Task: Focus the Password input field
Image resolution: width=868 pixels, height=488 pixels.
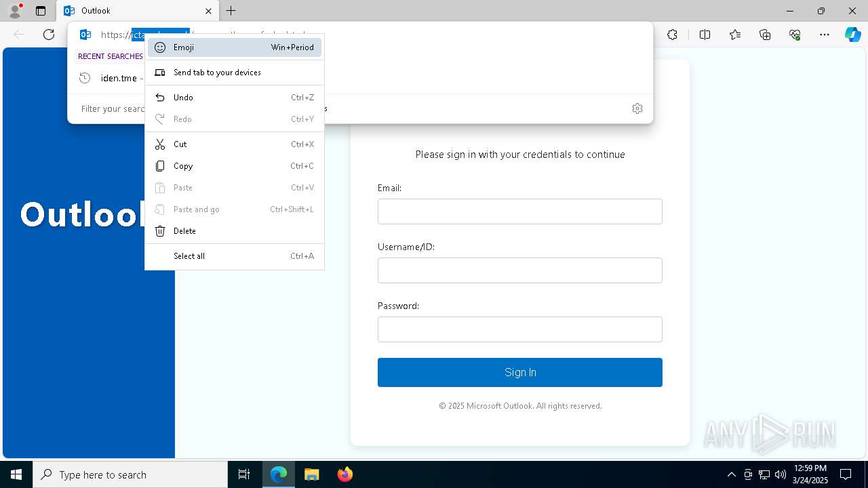Action: [520, 329]
